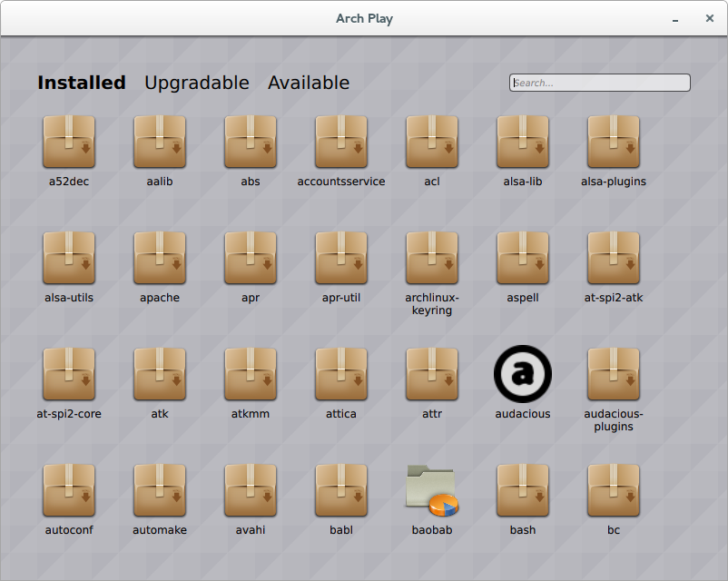Switch to the Upgradable tab
Screen dimensions: 728x581
197,84
